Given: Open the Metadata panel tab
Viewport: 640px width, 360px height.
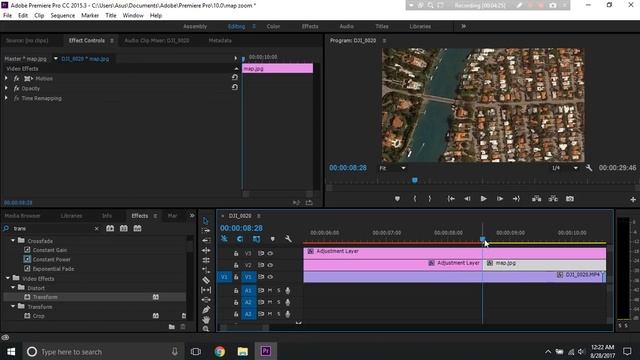Looking at the screenshot, I should point(220,41).
